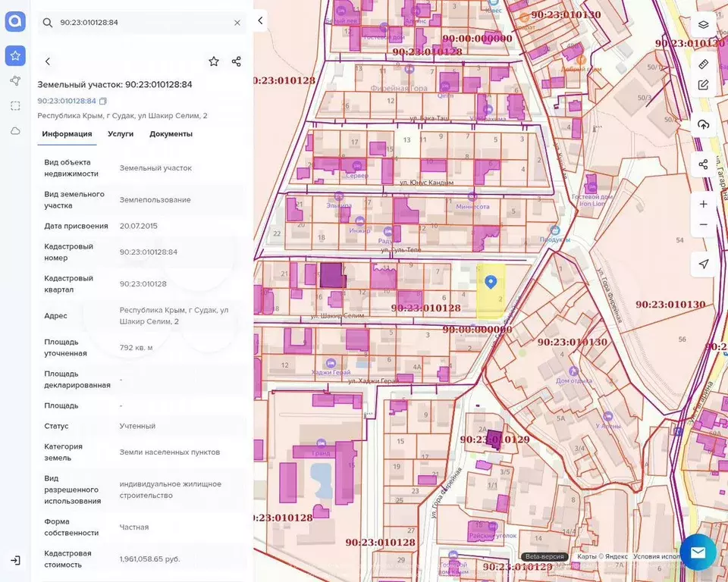Click the Beta-версия badge
Viewport: 728px width, 582px height.
coord(544,556)
